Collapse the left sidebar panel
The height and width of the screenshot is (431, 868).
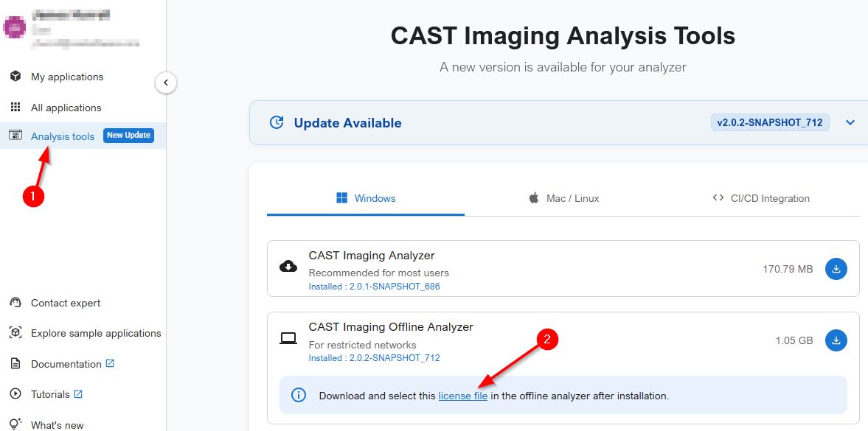click(166, 83)
